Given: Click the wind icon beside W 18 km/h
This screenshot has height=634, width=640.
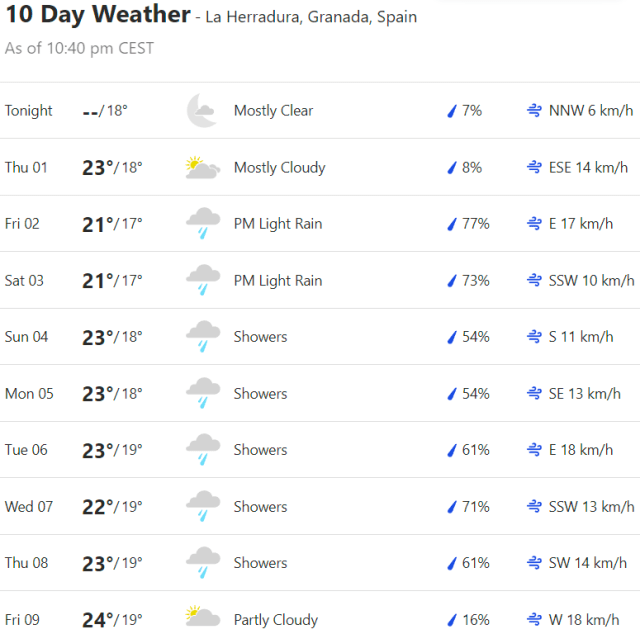Looking at the screenshot, I should (534, 620).
